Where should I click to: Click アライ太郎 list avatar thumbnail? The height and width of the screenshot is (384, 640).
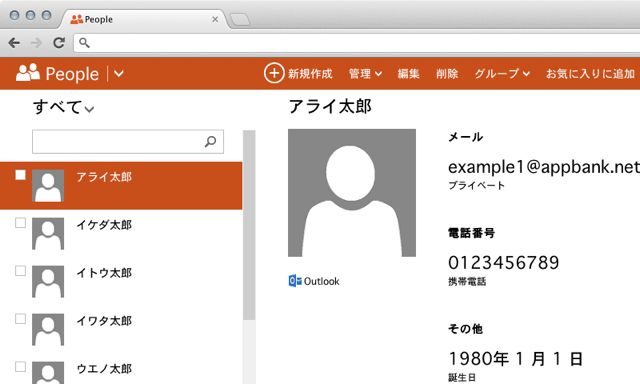click(x=48, y=186)
